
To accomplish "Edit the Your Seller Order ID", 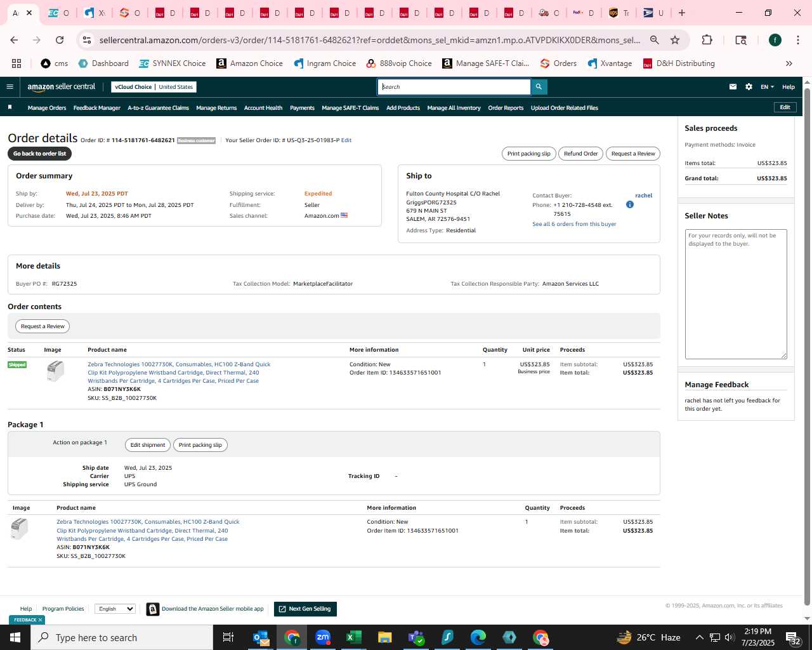I will click(x=346, y=140).
